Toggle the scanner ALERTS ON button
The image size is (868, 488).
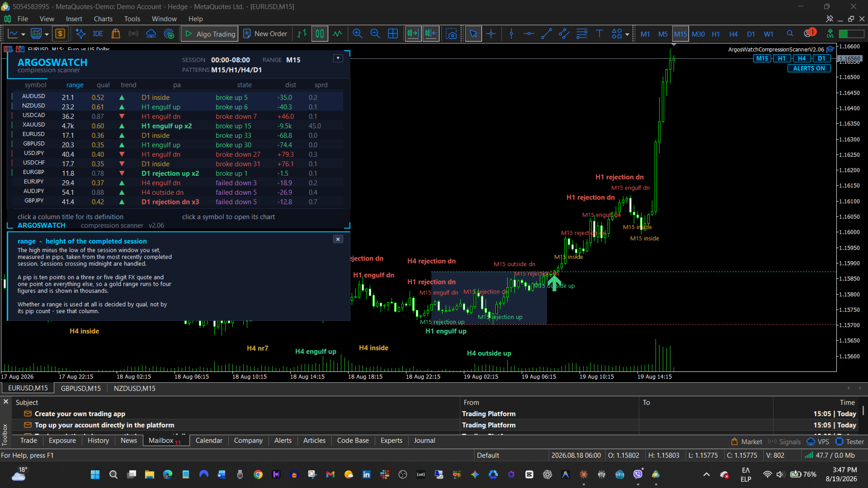coord(809,68)
